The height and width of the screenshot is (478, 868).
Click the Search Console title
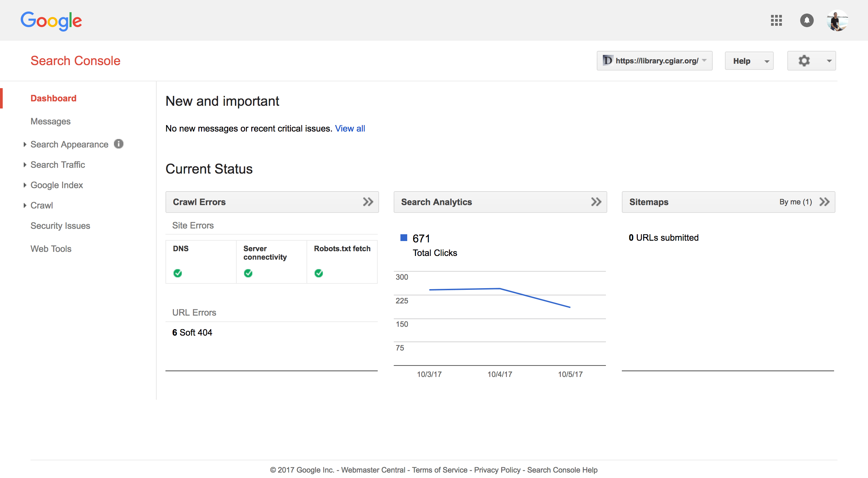[75, 61]
